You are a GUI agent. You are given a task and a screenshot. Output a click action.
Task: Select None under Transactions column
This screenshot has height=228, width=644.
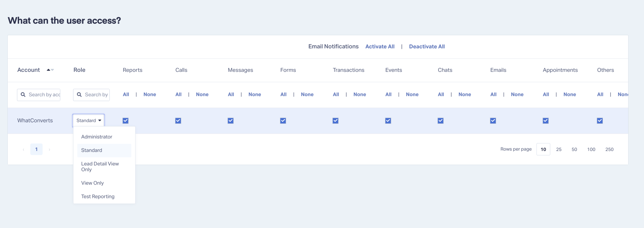(x=360, y=95)
